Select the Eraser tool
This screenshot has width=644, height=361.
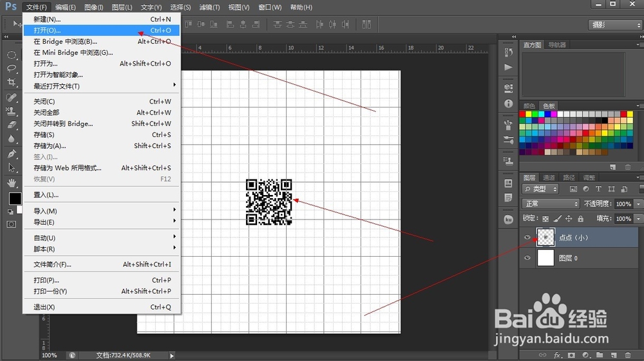coord(12,125)
